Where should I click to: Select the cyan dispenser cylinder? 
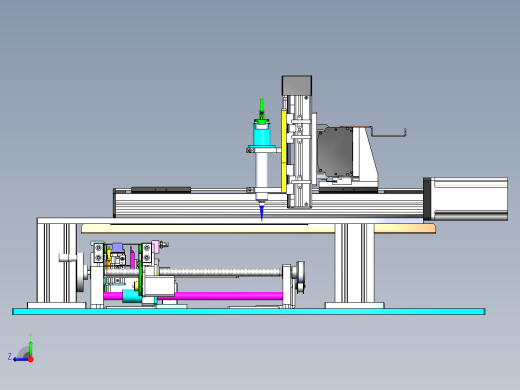click(x=262, y=135)
